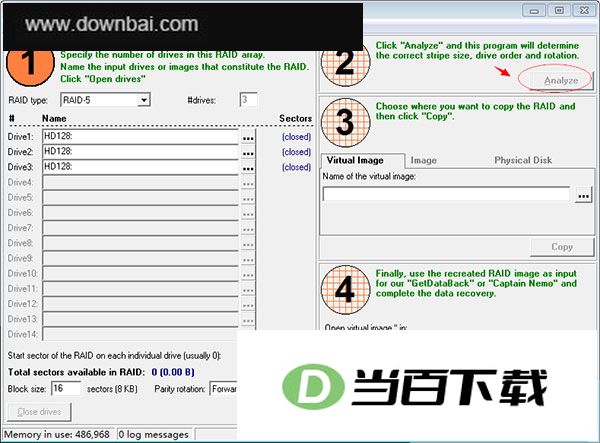600x443 pixels.
Task: Click the Name column header
Action: [54, 118]
